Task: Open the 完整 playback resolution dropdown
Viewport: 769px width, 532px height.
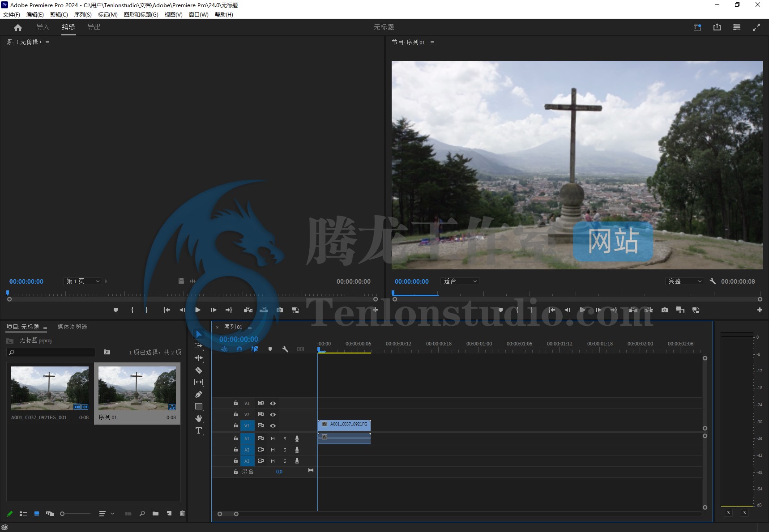Action: coord(684,281)
